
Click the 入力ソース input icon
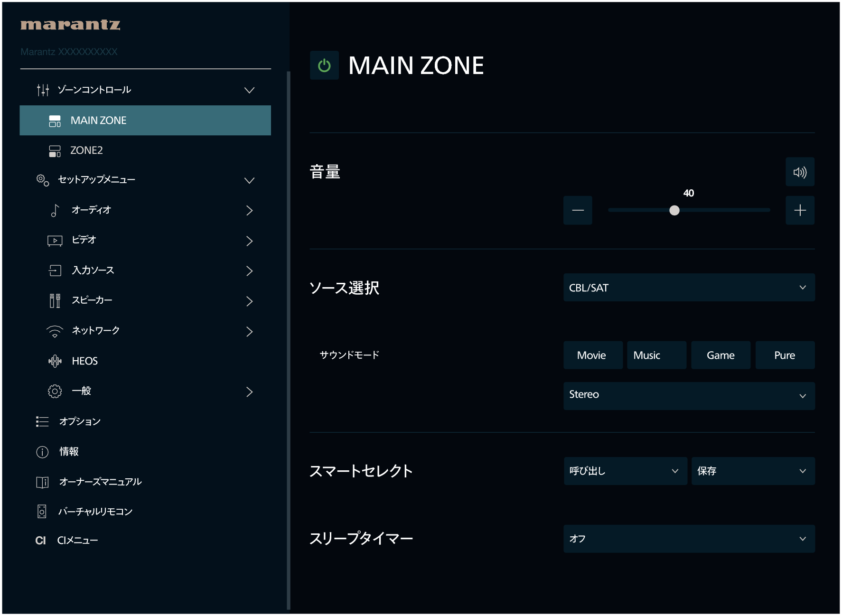pyautogui.click(x=55, y=271)
